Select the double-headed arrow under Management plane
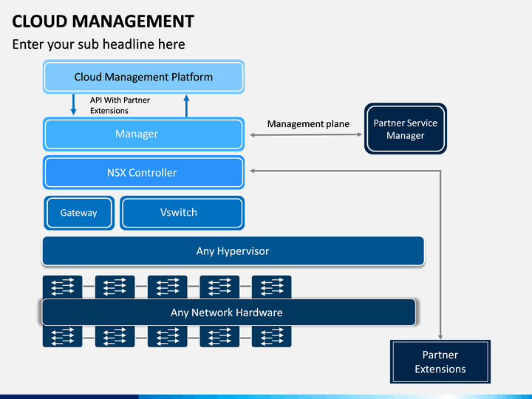 [306, 134]
